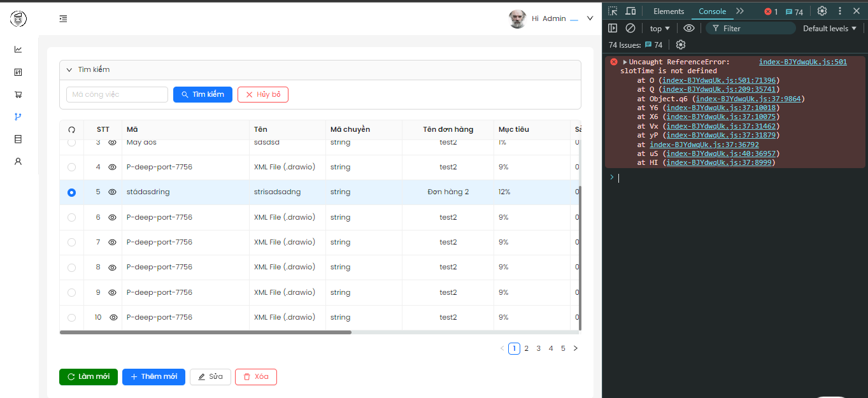The width and height of the screenshot is (868, 398).
Task: Open the shopping cart sidebar icon
Action: pyautogui.click(x=18, y=94)
